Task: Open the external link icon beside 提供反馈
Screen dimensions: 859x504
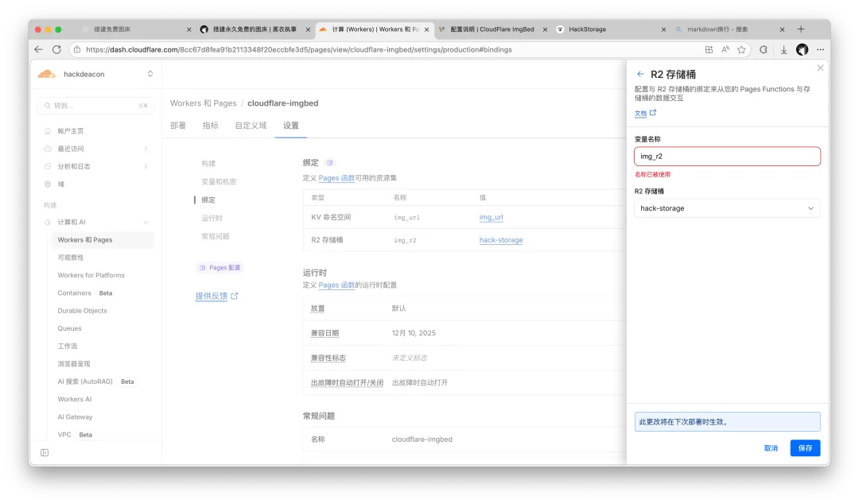Action: tap(235, 296)
